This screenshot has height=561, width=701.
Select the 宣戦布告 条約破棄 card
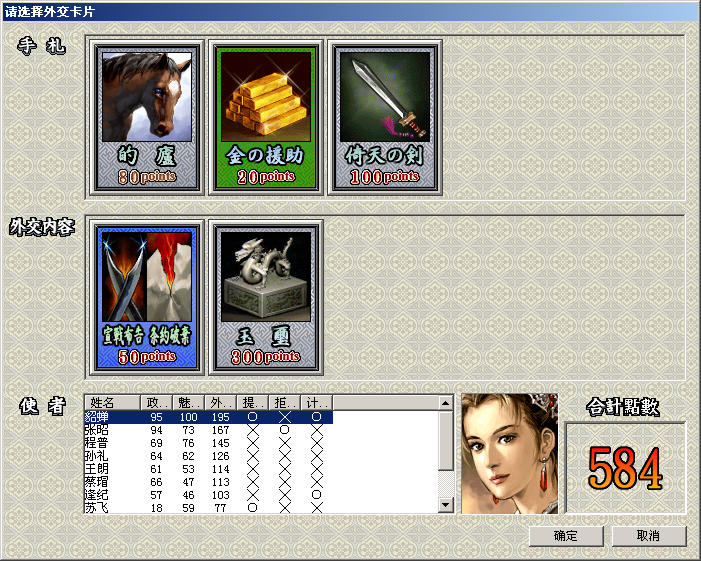pyautogui.click(x=147, y=298)
